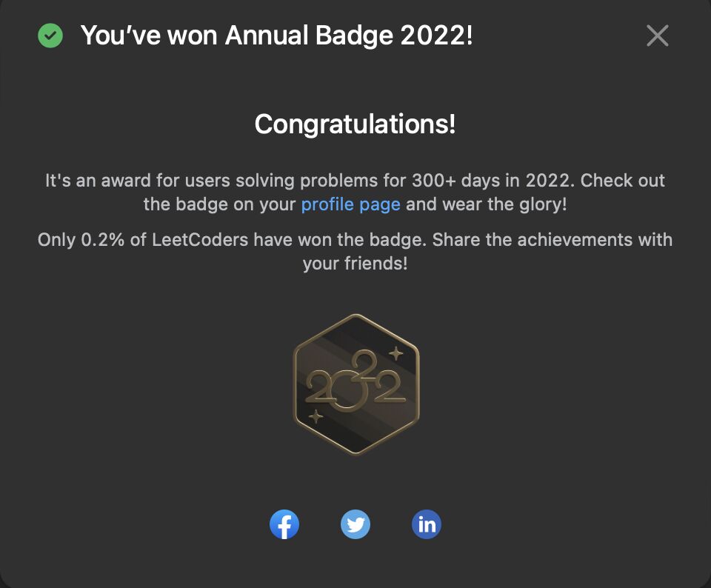Click the golden 2022 numerals inside badge
The height and width of the screenshot is (588, 711).
point(355,381)
